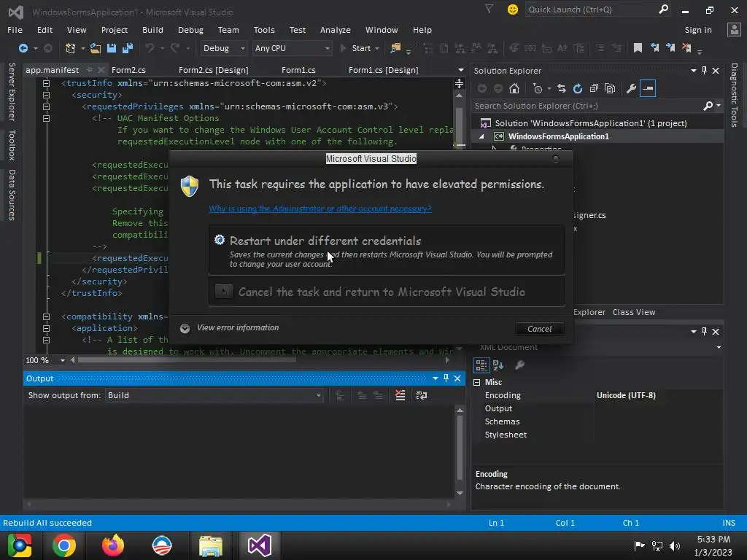The image size is (747, 560).
Task: Click the Home icon in Solution Explorer
Action: [514, 88]
